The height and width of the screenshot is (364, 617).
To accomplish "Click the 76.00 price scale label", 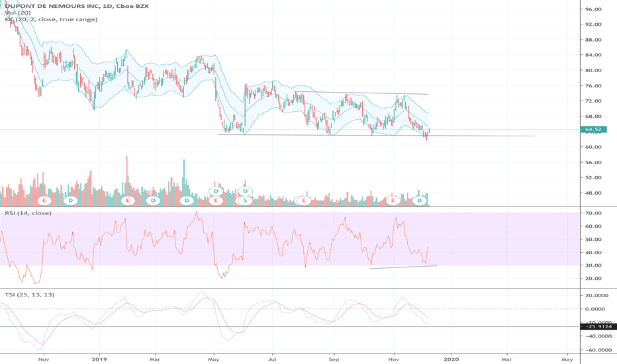I will pos(593,86).
